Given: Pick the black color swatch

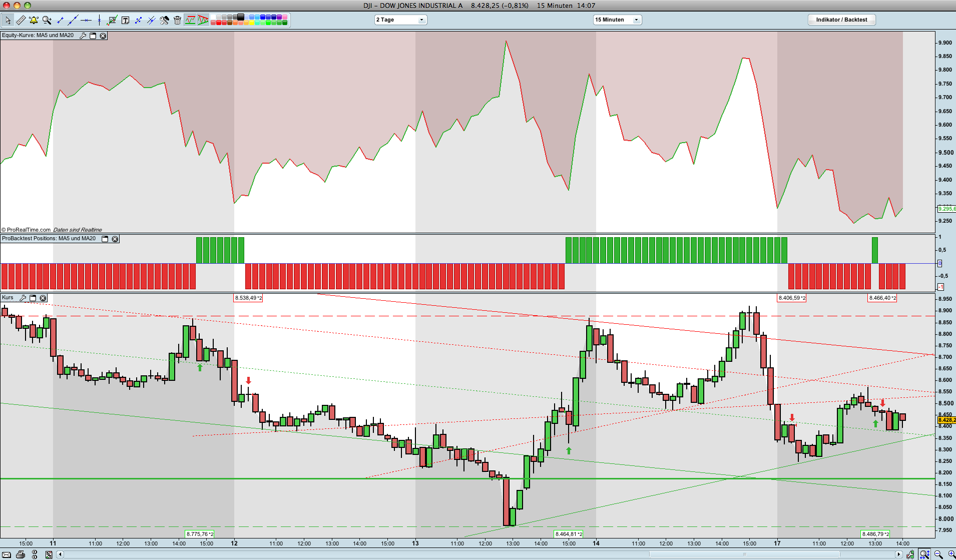Looking at the screenshot, I should click(x=241, y=17).
